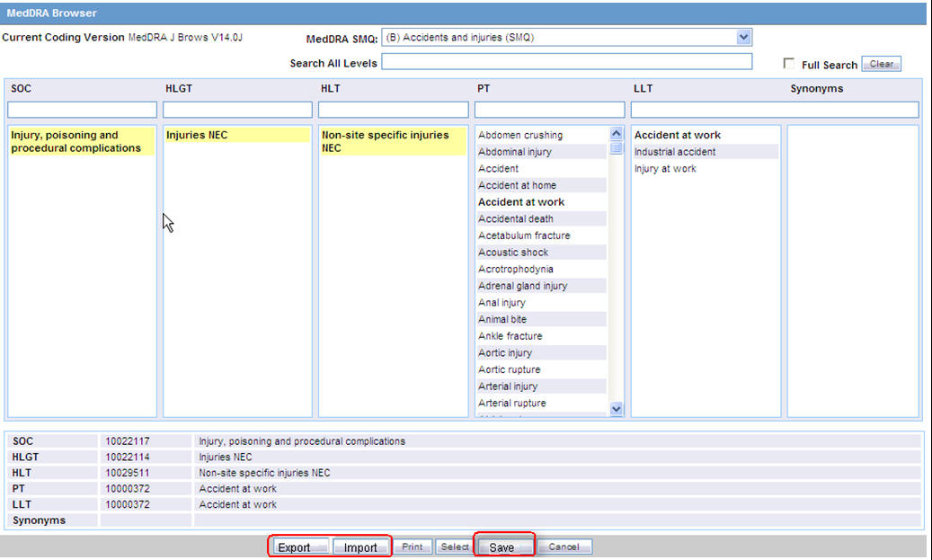
Task: Select PT term Accident at home
Action: pyautogui.click(x=541, y=185)
